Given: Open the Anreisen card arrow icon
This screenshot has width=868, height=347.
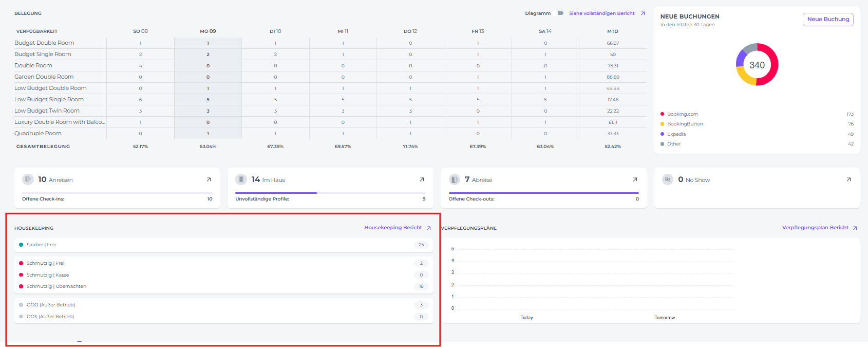Looking at the screenshot, I should 209,179.
